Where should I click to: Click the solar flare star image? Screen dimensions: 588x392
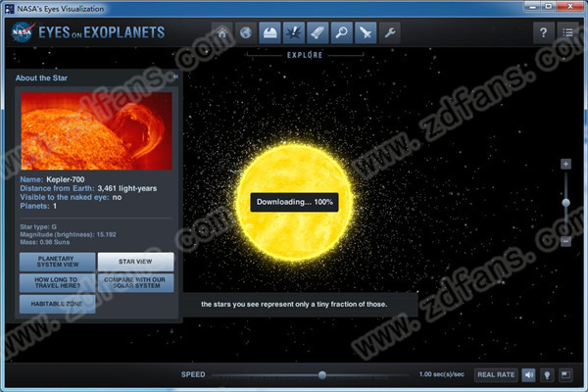tap(97, 131)
